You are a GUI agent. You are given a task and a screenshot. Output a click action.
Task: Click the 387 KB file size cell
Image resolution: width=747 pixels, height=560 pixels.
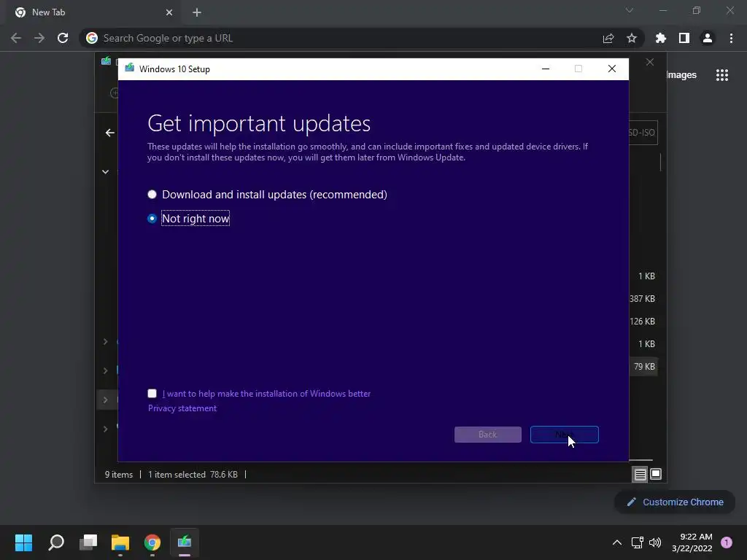pos(642,298)
